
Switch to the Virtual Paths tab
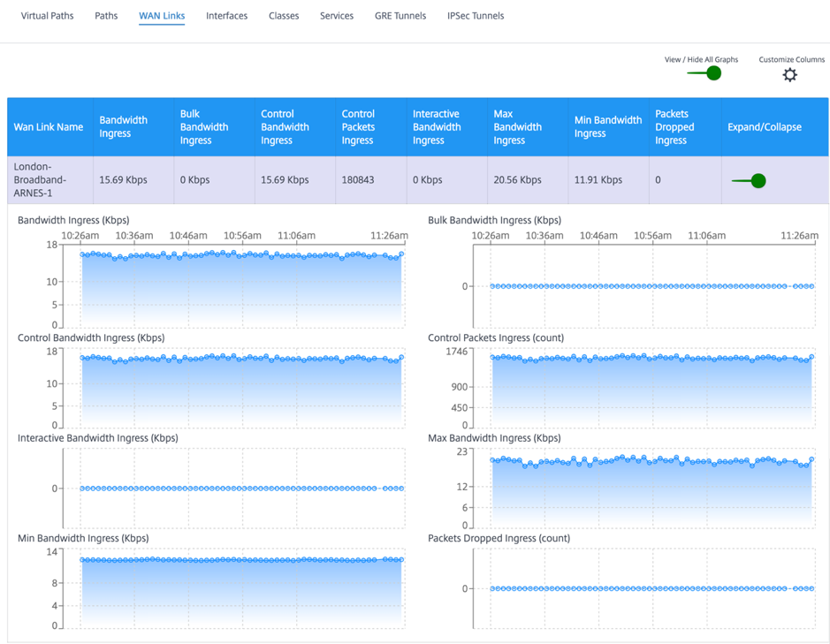coord(47,16)
